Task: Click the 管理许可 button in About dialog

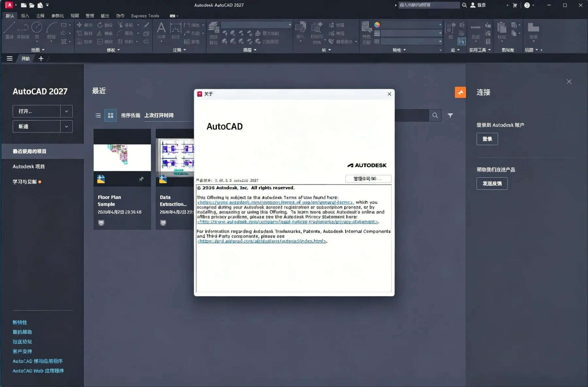Action: pos(368,179)
